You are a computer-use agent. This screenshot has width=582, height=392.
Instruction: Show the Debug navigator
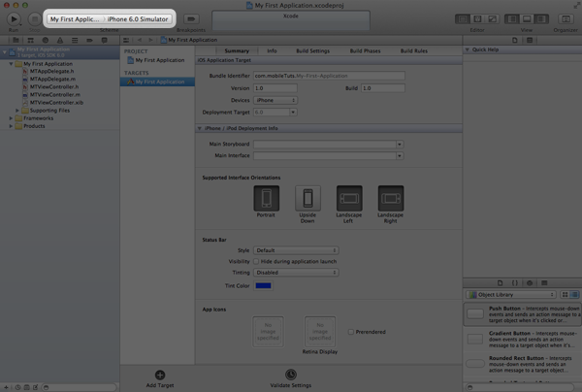(x=75, y=40)
